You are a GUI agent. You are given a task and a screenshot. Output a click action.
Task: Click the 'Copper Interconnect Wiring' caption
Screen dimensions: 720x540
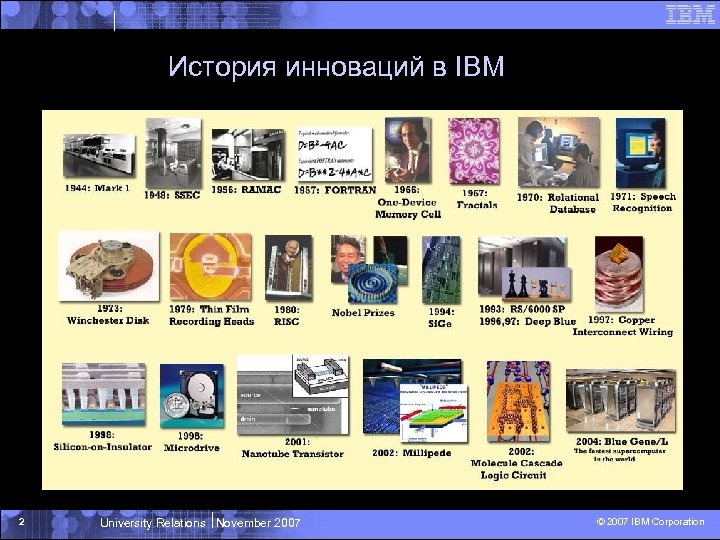click(623, 326)
